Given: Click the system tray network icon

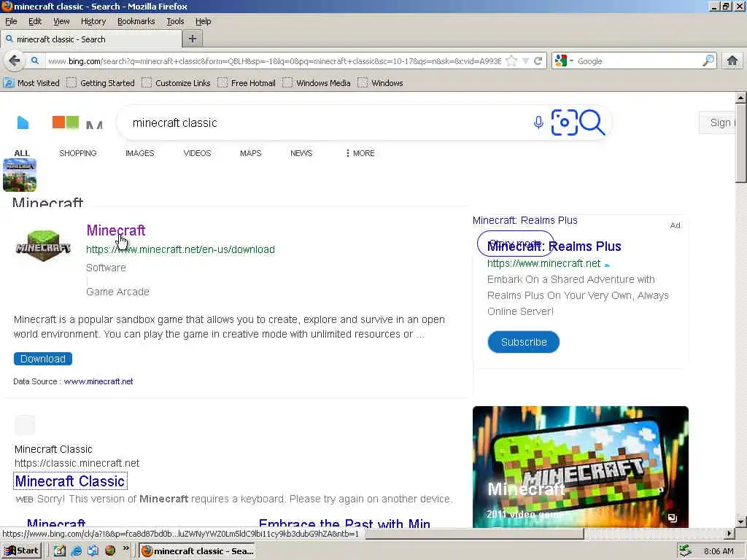Looking at the screenshot, I should 685,551.
